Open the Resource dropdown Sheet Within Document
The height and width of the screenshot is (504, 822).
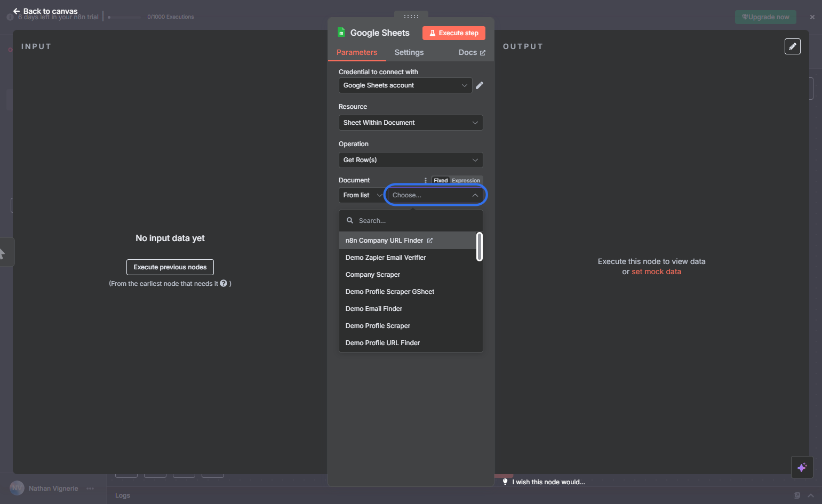[x=411, y=123]
